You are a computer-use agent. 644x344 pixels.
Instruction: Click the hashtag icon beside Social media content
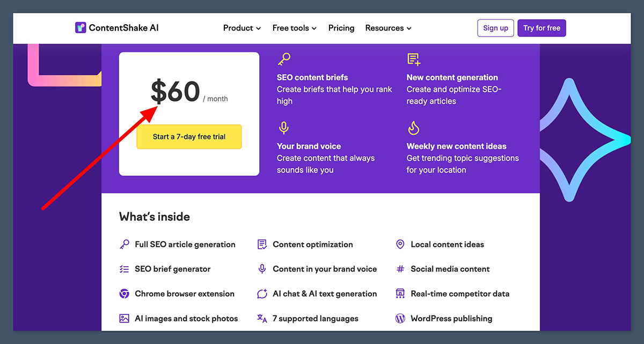400,269
